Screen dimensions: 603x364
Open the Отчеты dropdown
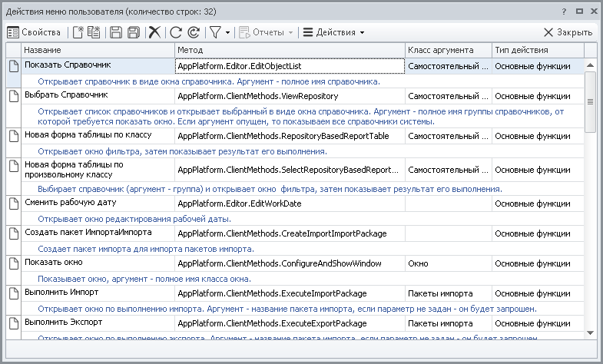click(266, 32)
